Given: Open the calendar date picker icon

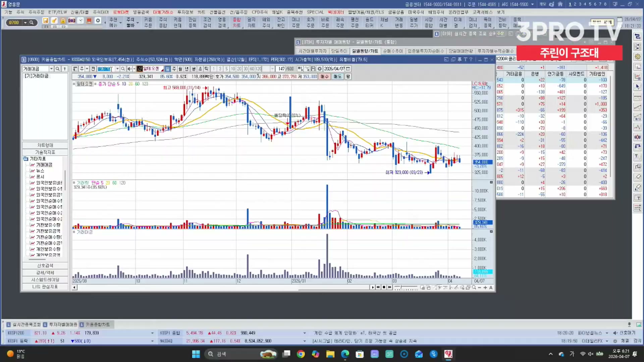Looking at the screenshot, I should (x=348, y=69).
